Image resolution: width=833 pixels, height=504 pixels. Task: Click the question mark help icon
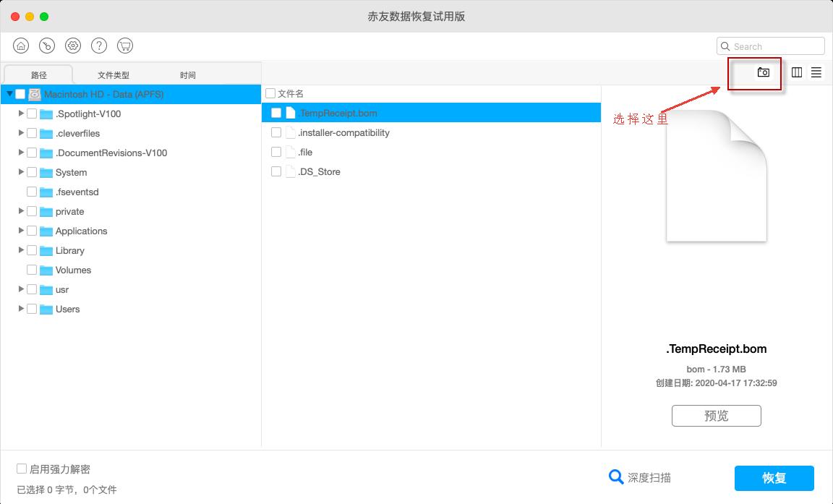98,45
